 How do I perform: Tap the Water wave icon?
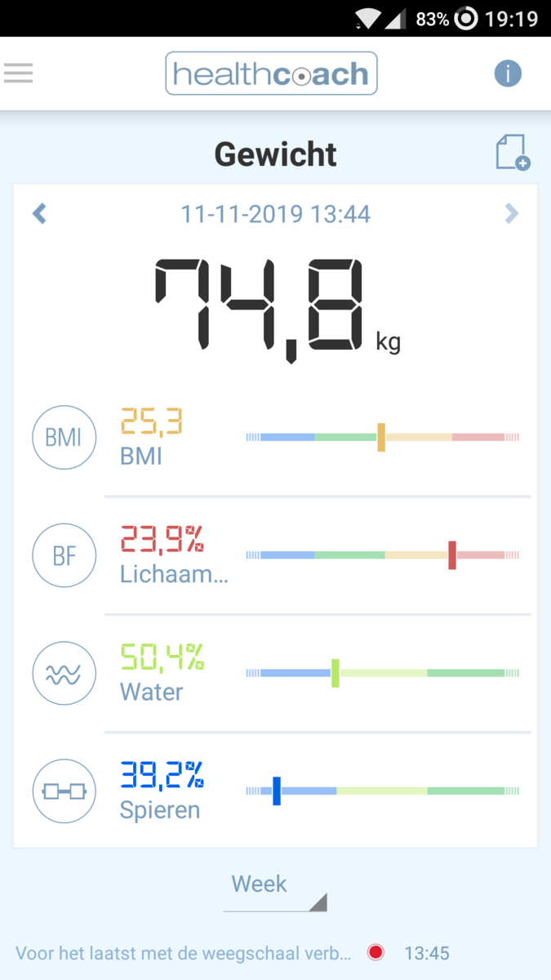coord(64,674)
